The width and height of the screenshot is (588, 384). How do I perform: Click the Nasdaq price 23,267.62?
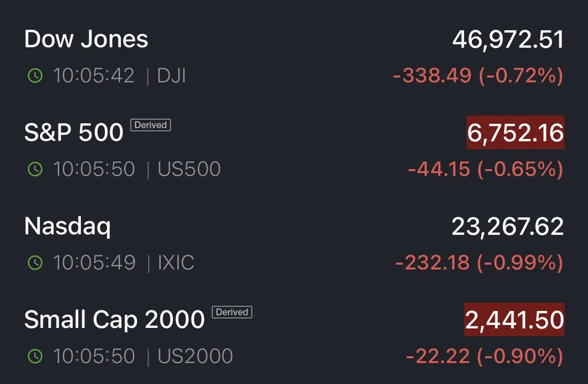[x=508, y=226]
